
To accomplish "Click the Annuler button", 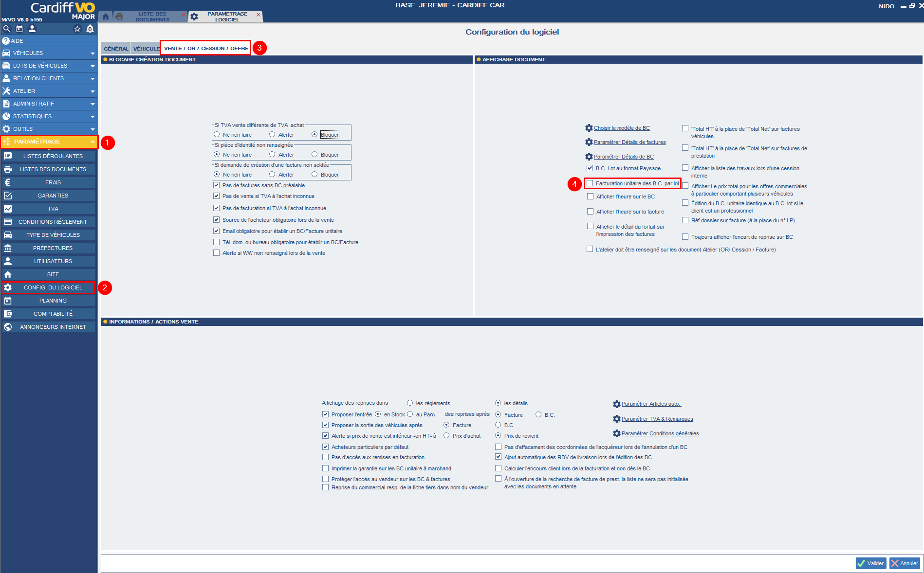I will tap(905, 563).
